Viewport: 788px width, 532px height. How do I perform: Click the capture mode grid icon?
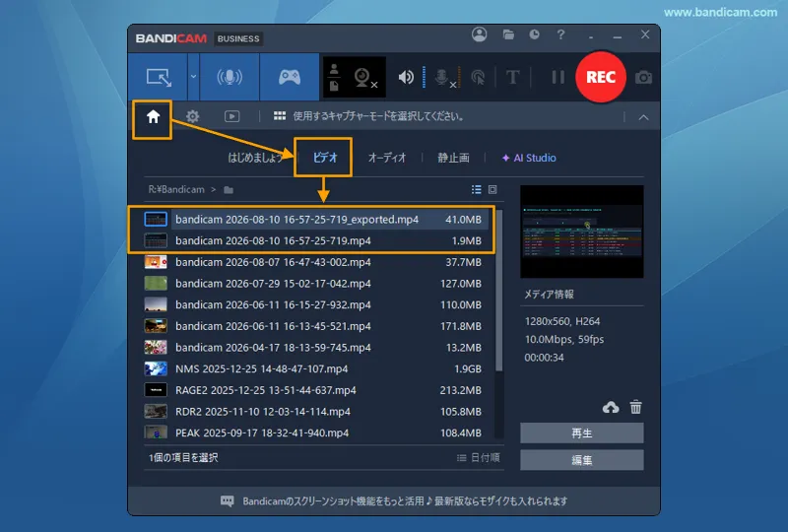(280, 116)
